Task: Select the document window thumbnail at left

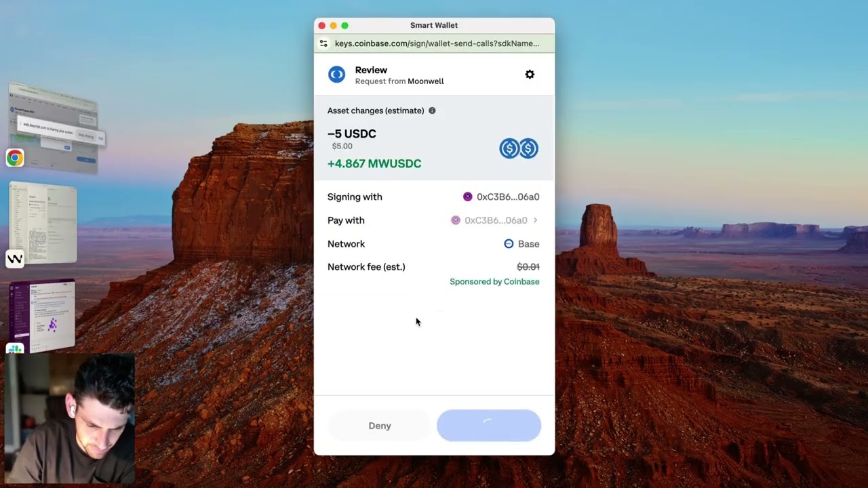Action: click(x=43, y=224)
